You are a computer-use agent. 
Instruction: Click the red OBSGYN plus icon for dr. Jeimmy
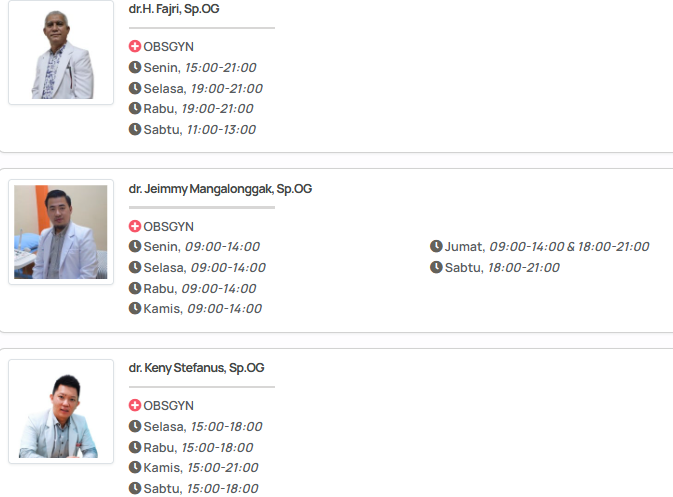[135, 227]
